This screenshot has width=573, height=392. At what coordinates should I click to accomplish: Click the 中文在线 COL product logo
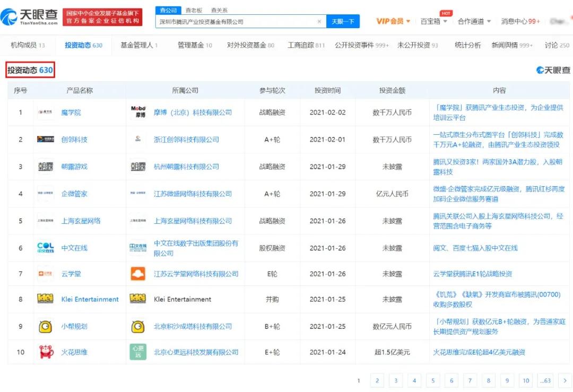(x=45, y=248)
